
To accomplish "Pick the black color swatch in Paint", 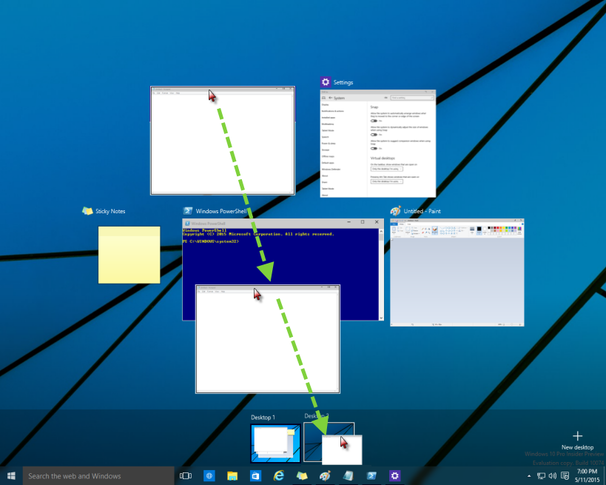I will click(x=489, y=228).
